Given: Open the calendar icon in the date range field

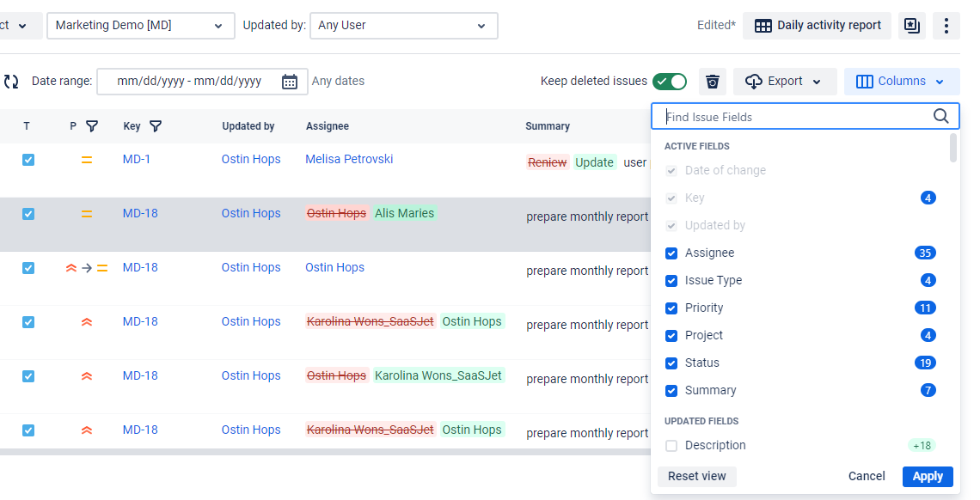Looking at the screenshot, I should (290, 81).
